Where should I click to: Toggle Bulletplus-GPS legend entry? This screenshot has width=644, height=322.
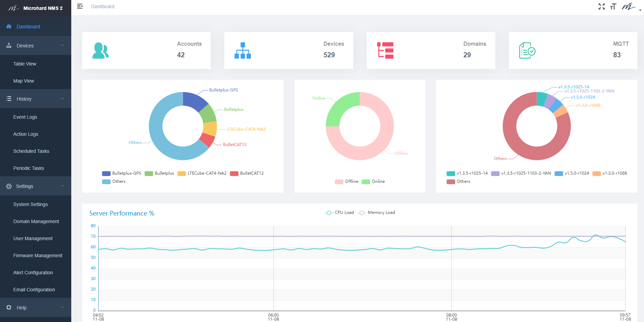tap(122, 173)
